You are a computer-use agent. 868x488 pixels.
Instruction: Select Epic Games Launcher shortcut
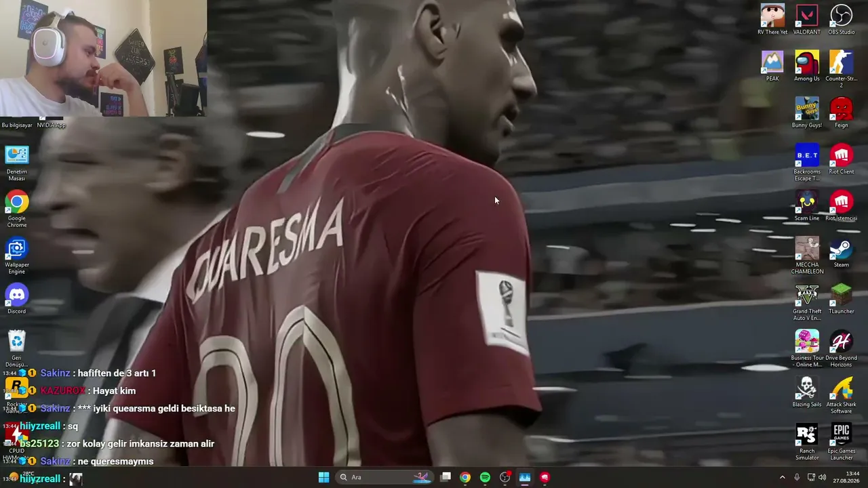coord(842,442)
